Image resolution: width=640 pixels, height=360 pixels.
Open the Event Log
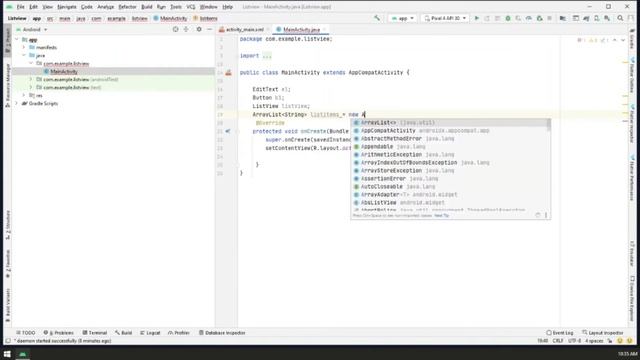[x=560, y=333]
